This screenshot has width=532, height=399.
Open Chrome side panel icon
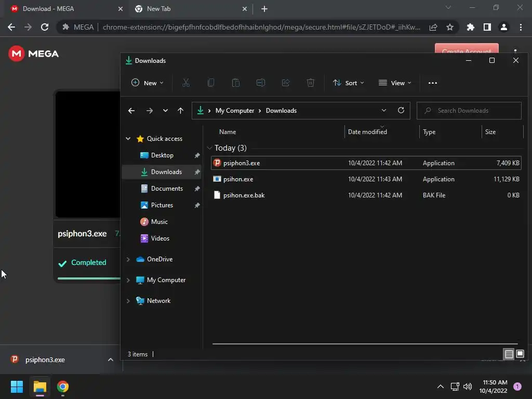click(x=487, y=27)
